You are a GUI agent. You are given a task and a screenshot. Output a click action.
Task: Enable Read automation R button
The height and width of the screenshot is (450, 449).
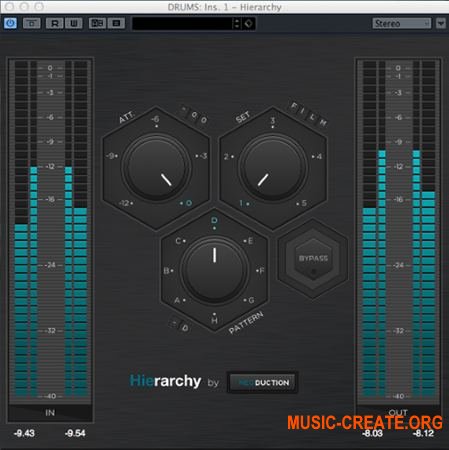(55, 23)
